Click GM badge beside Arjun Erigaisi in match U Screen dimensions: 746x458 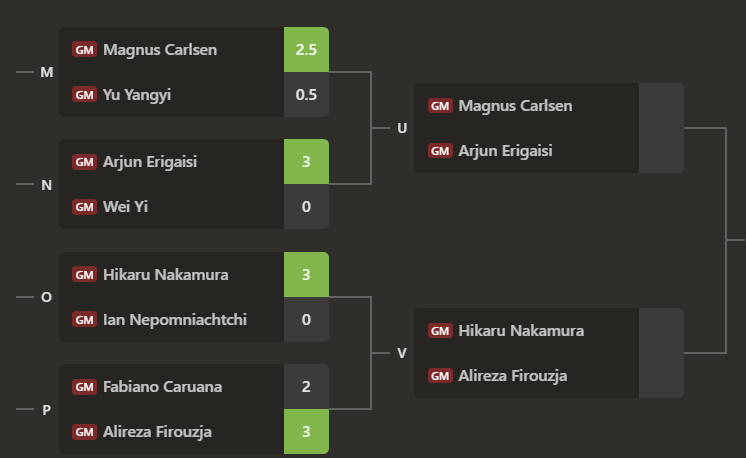[440, 151]
